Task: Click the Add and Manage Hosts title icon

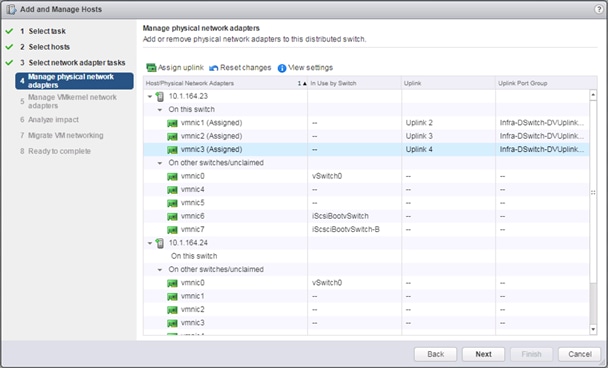Action: pos(11,9)
